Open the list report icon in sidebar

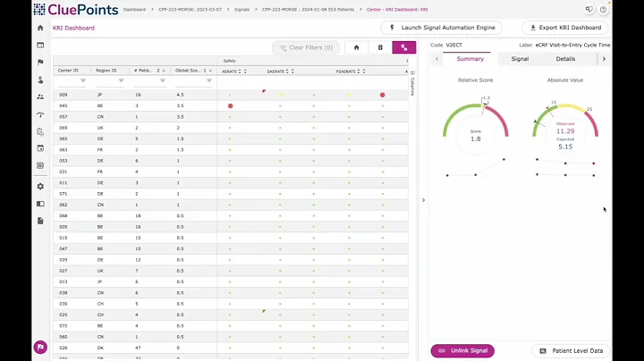(40, 165)
